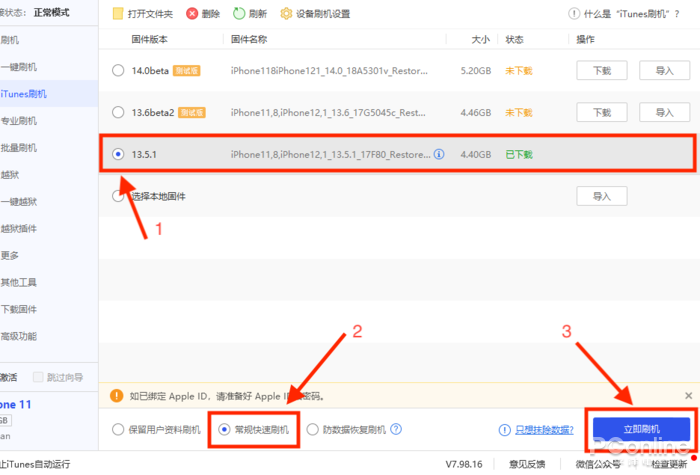Click the 未下载 status of 14.0beta
This screenshot has width=700, height=475.
coord(519,71)
